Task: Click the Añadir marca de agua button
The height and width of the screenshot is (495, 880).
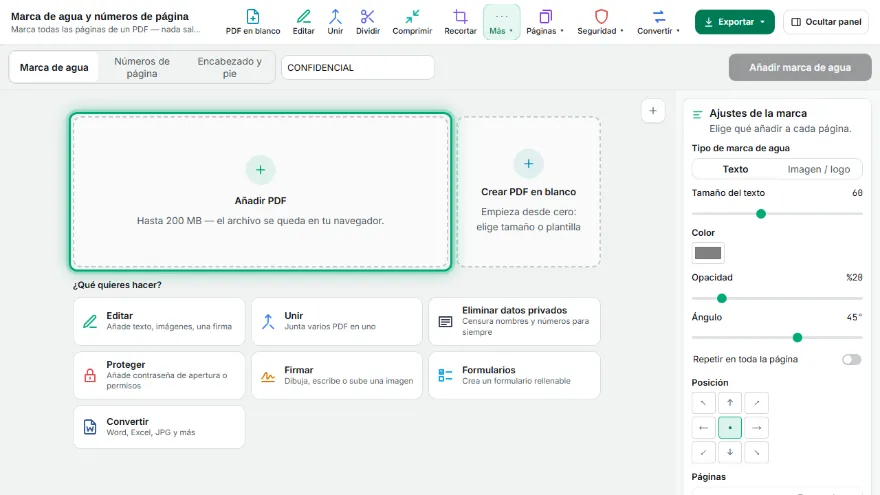Action: [800, 67]
